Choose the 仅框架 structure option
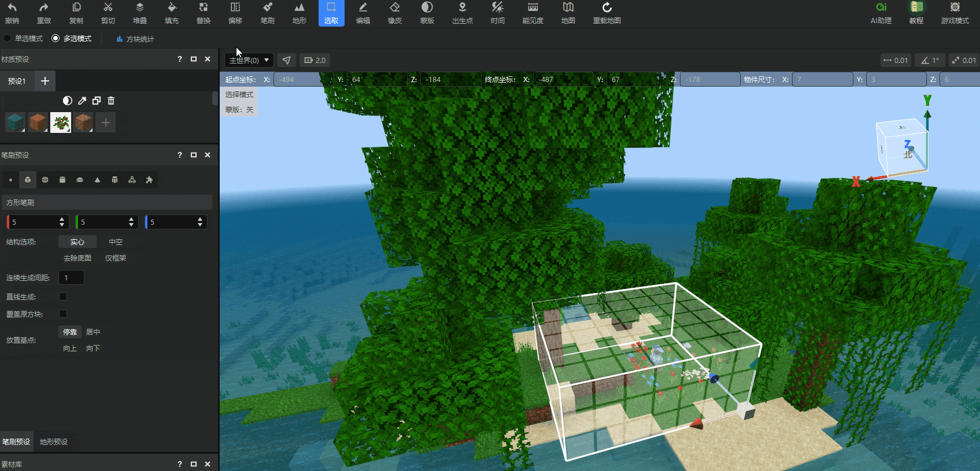The height and width of the screenshot is (471, 980). coord(116,258)
